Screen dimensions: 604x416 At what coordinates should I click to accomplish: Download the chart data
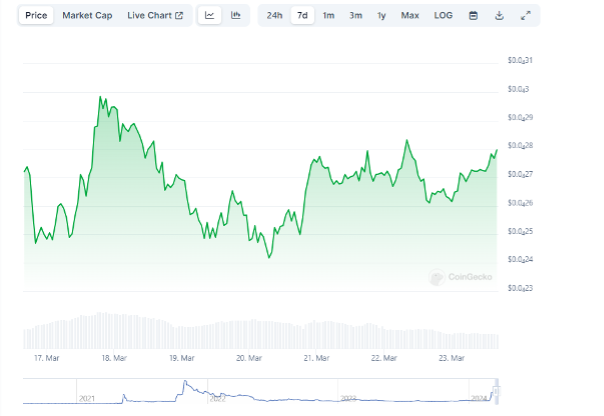[499, 16]
